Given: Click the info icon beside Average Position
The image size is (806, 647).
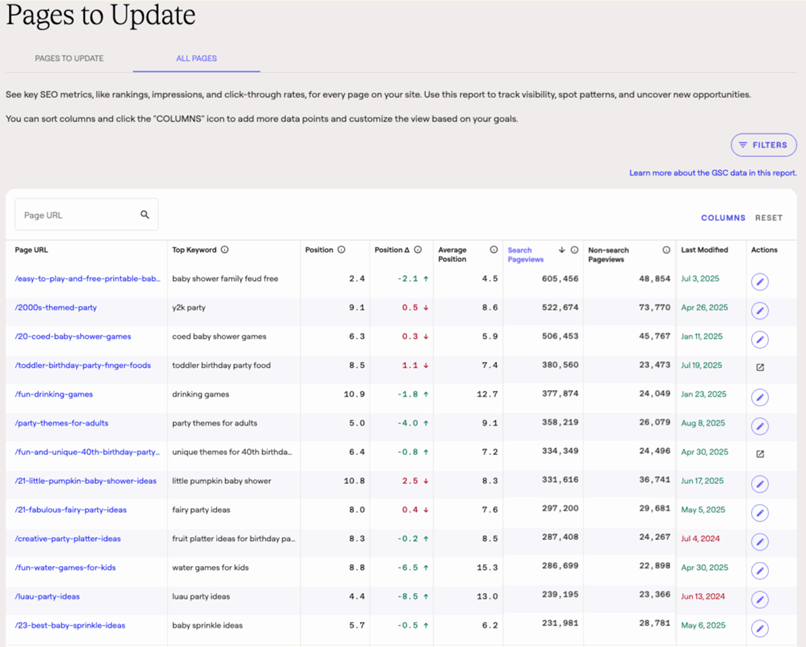Looking at the screenshot, I should pyautogui.click(x=493, y=250).
